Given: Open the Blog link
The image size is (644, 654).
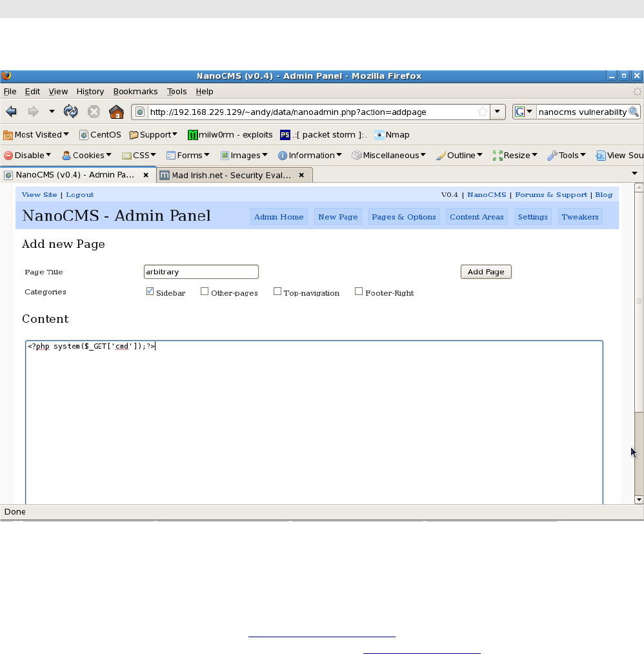Looking at the screenshot, I should tap(603, 195).
